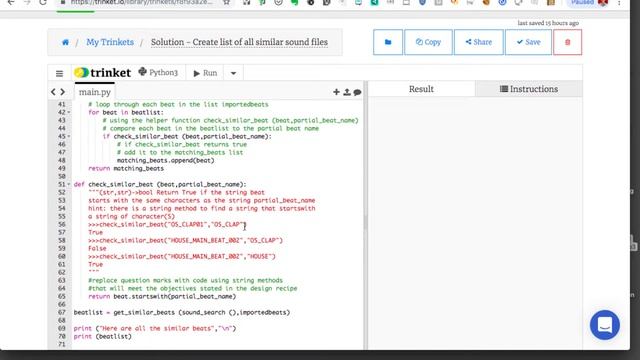Click line number 56 in gutter
The image size is (640, 360).
pyautogui.click(x=62, y=224)
